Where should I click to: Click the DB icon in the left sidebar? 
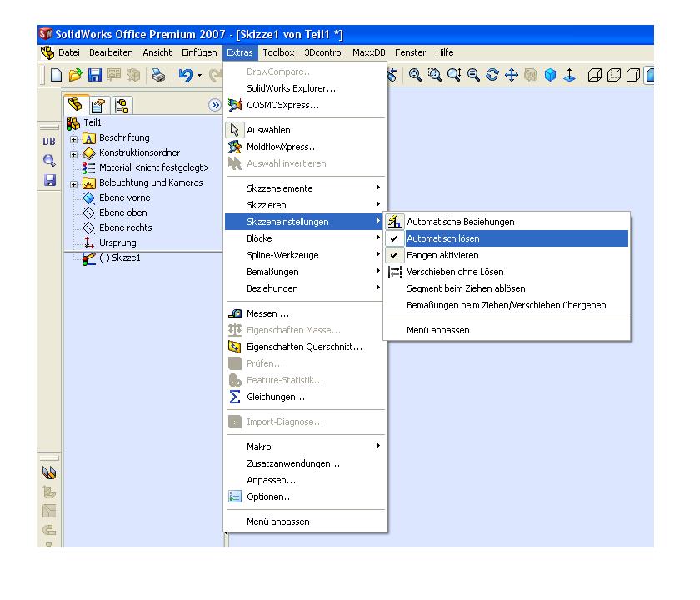coord(49,142)
